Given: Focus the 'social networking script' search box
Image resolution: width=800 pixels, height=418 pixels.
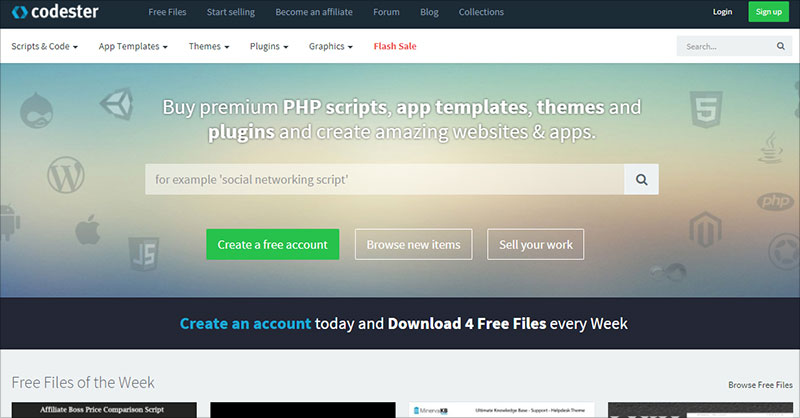Looking at the screenshot, I should (385, 179).
